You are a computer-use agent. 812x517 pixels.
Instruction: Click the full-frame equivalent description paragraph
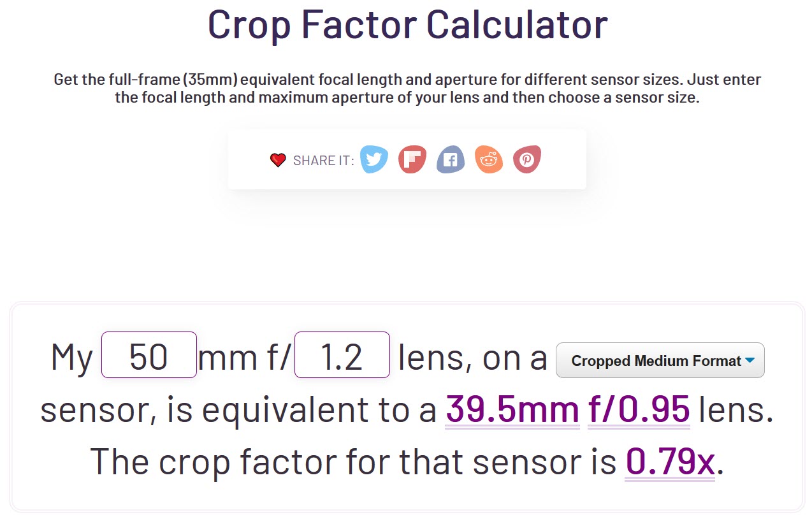(x=407, y=89)
